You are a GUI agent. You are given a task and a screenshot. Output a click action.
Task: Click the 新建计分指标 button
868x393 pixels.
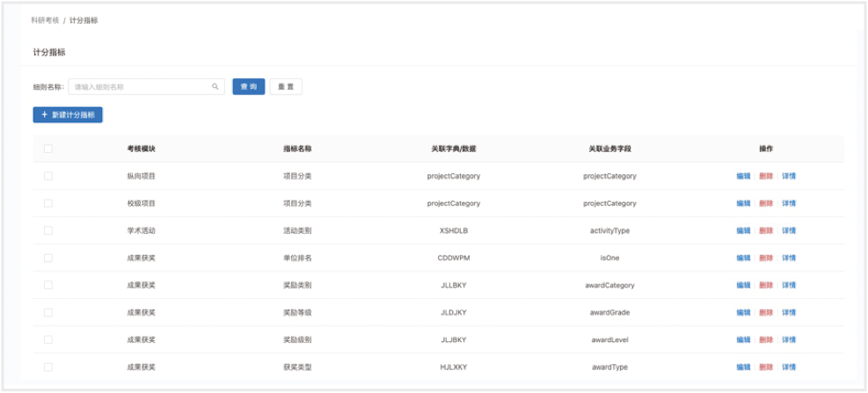[x=68, y=115]
